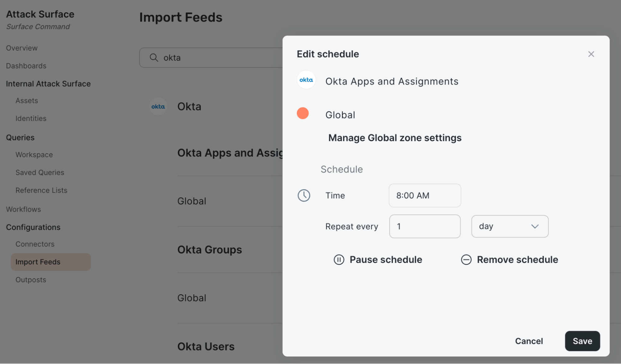
Task: Open Manage Global zone settings
Action: coord(395,138)
